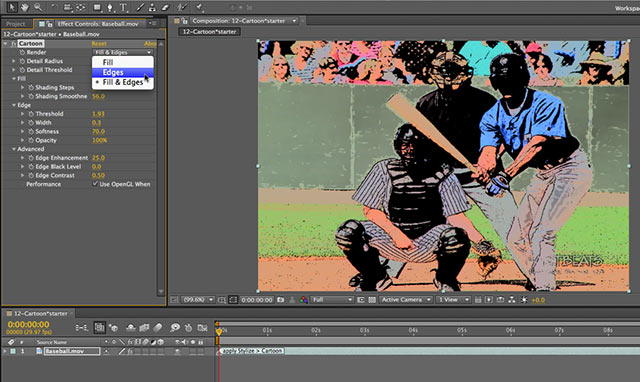Click the Softness value 70.0
The width and height of the screenshot is (640, 382).
click(x=98, y=131)
